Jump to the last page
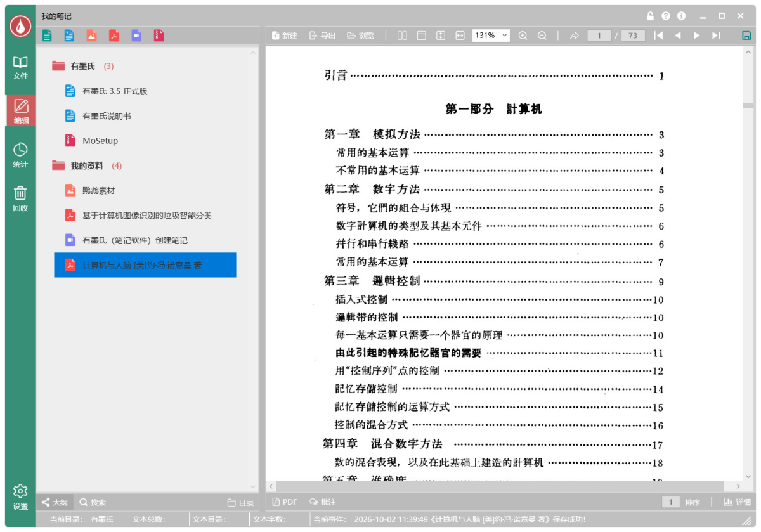This screenshot has width=761, height=532. click(x=716, y=36)
